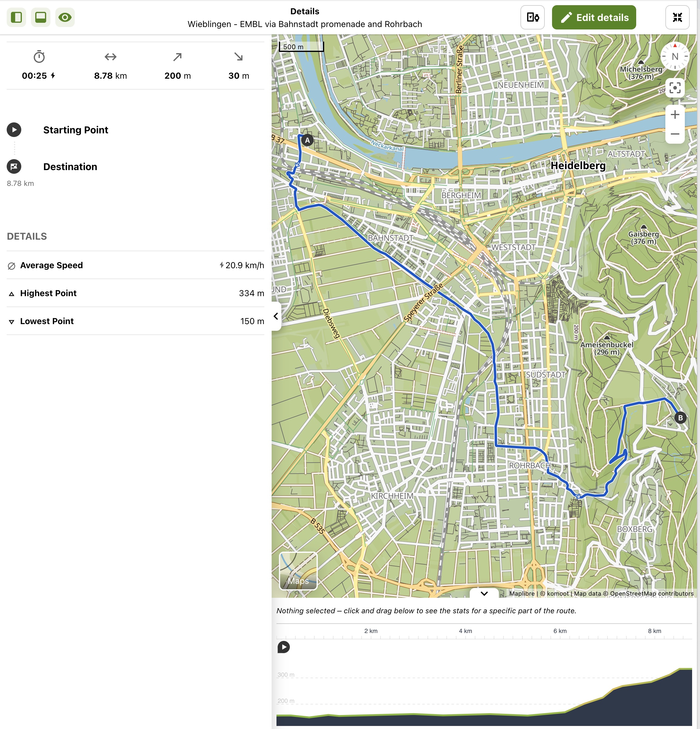This screenshot has width=700, height=729.
Task: Center the map with the locate icon
Action: coord(675,88)
